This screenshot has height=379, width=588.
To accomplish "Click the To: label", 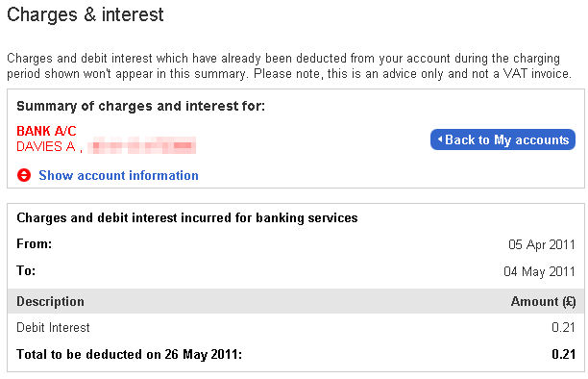I will pos(26,270).
